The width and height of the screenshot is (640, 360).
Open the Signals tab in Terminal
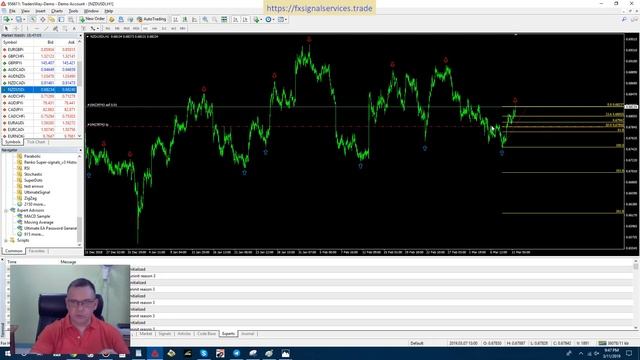pos(165,333)
